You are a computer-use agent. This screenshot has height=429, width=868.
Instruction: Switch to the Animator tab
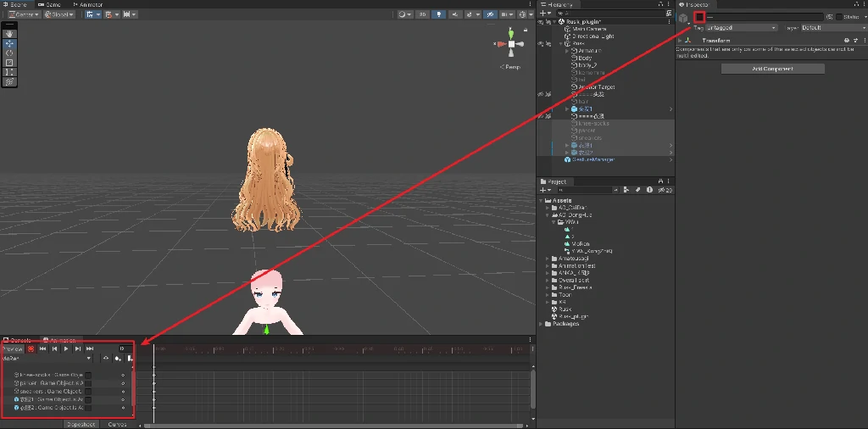[88, 4]
